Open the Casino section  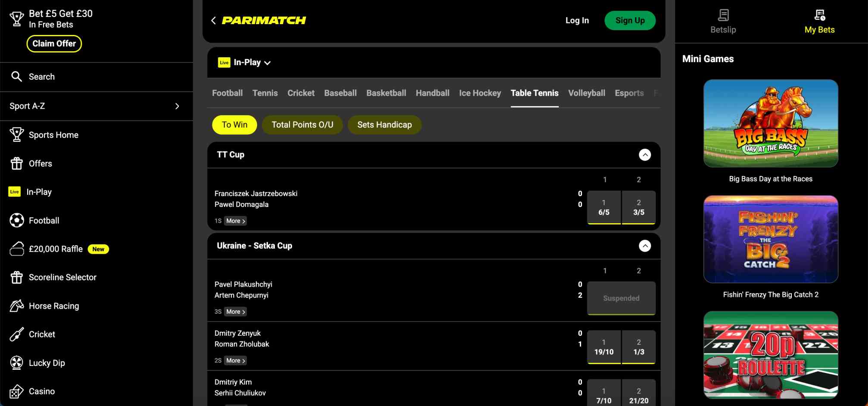pos(42,391)
